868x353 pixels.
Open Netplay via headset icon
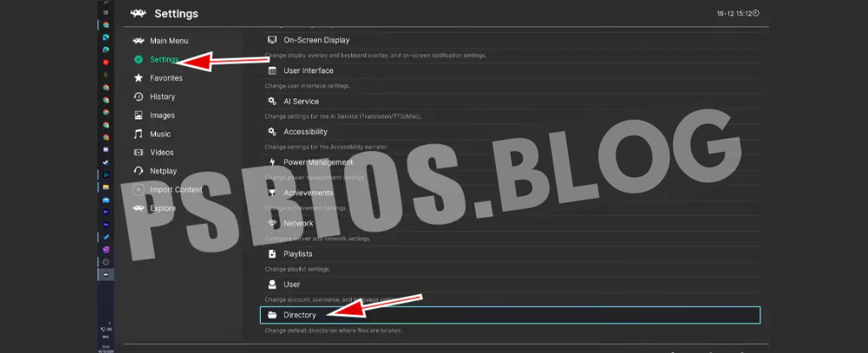click(139, 171)
